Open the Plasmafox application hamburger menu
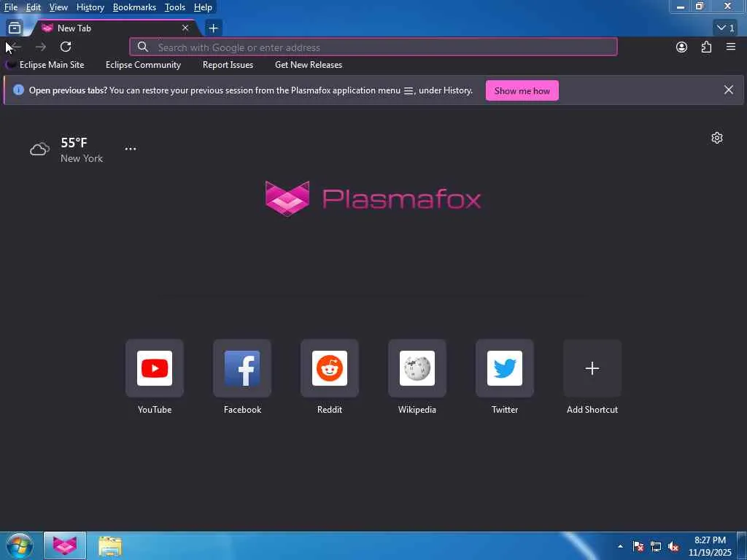The image size is (747, 560). click(x=731, y=47)
